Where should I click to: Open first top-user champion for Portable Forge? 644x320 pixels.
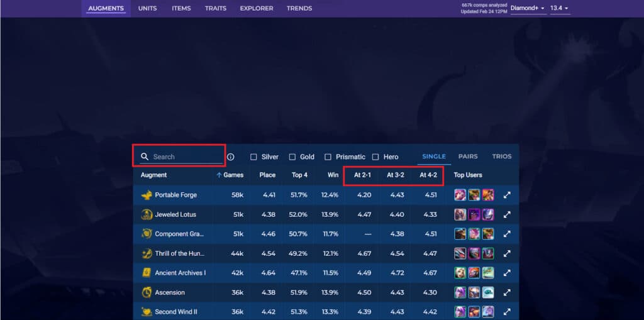pyautogui.click(x=460, y=195)
